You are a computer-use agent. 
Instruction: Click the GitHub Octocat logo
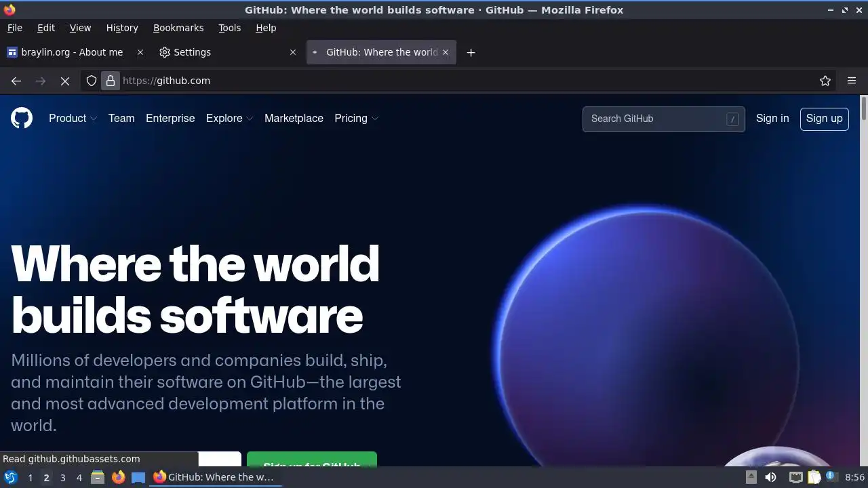point(22,118)
